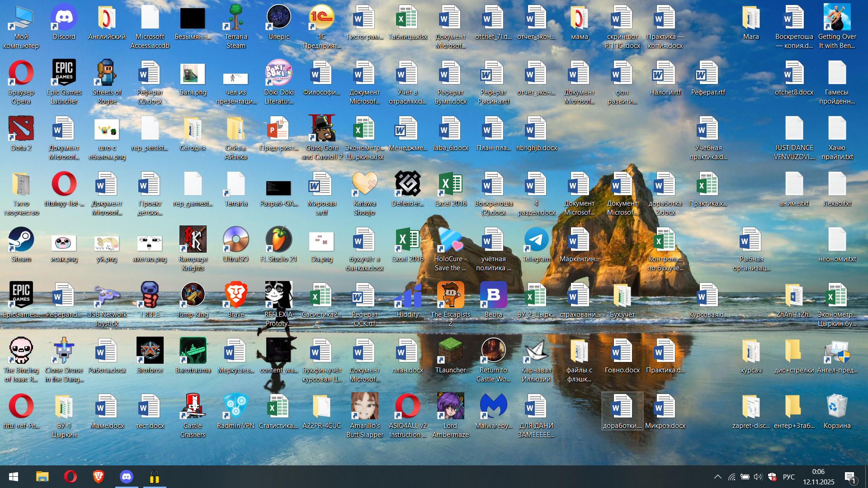Image resolution: width=868 pixels, height=488 pixels.
Task: Open the Английский folder
Action: [x=107, y=23]
